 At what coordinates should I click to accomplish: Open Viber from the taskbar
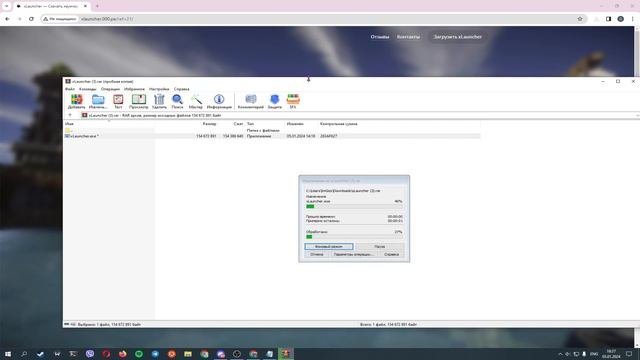(90, 354)
